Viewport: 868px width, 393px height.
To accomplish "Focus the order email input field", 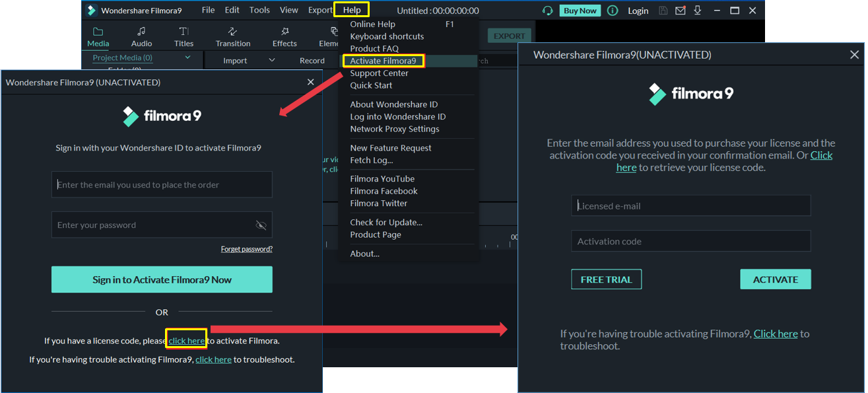I will [x=162, y=185].
